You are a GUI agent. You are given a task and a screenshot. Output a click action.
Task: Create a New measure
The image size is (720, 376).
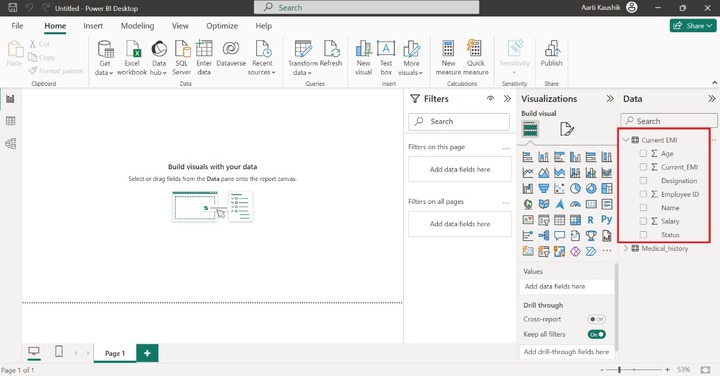(x=448, y=58)
